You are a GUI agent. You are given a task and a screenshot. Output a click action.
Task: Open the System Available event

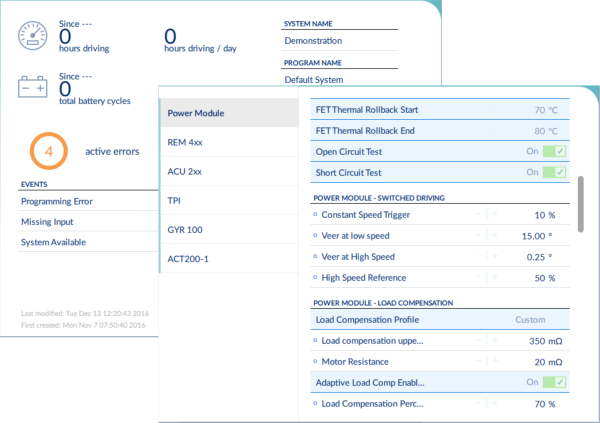88,242
